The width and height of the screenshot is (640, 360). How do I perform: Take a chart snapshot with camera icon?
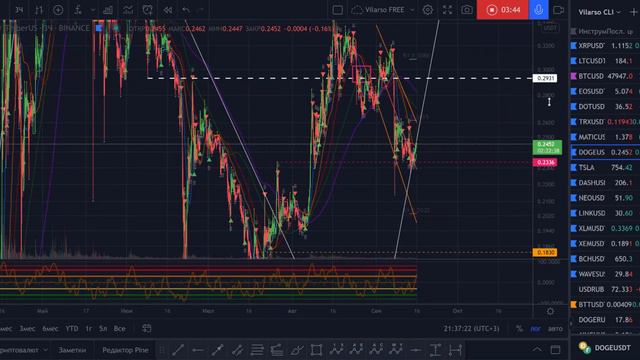tap(467, 10)
